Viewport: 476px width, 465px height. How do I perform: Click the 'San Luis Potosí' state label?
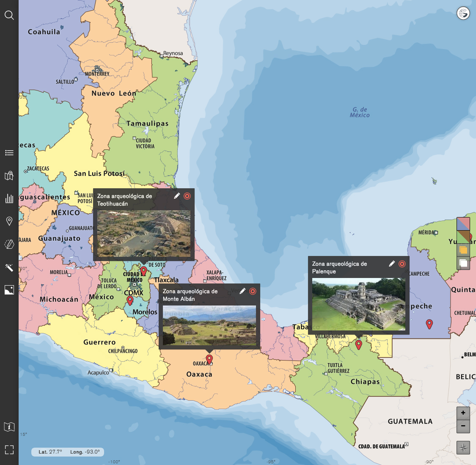coord(99,173)
